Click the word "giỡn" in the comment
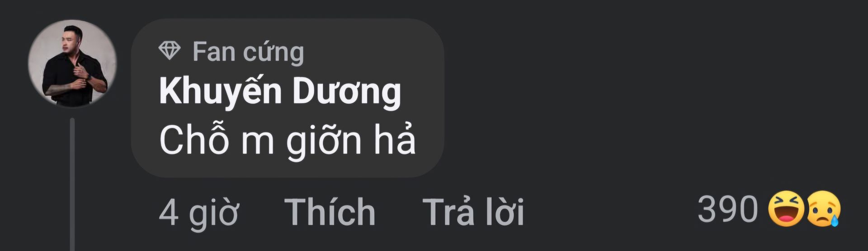 [324, 142]
